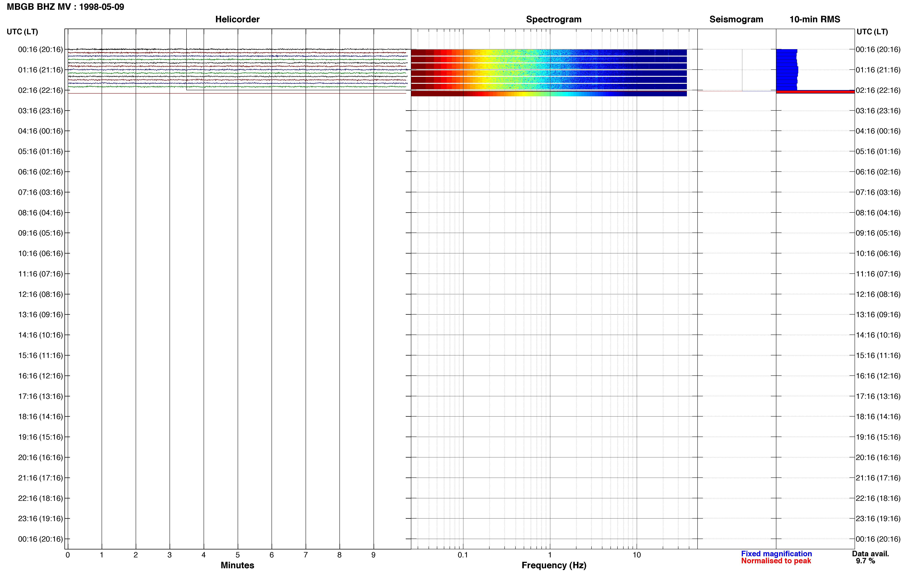Click the 10-min RMS panel heading
This screenshot has width=924, height=578.
tap(815, 19)
